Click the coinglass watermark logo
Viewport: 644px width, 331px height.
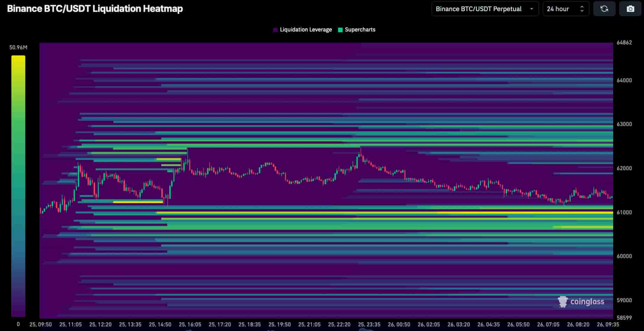[x=563, y=302]
